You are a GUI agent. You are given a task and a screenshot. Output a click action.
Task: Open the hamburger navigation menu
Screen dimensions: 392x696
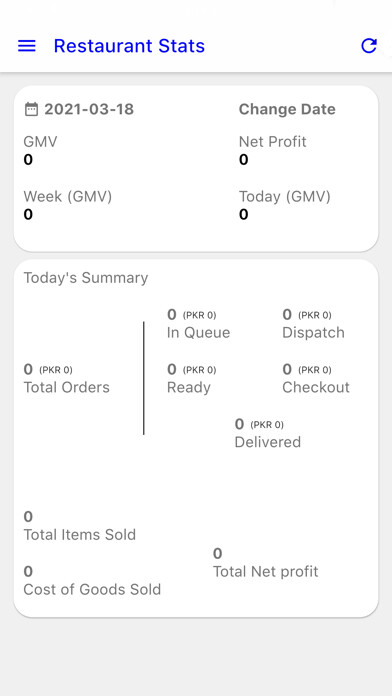coord(27,46)
